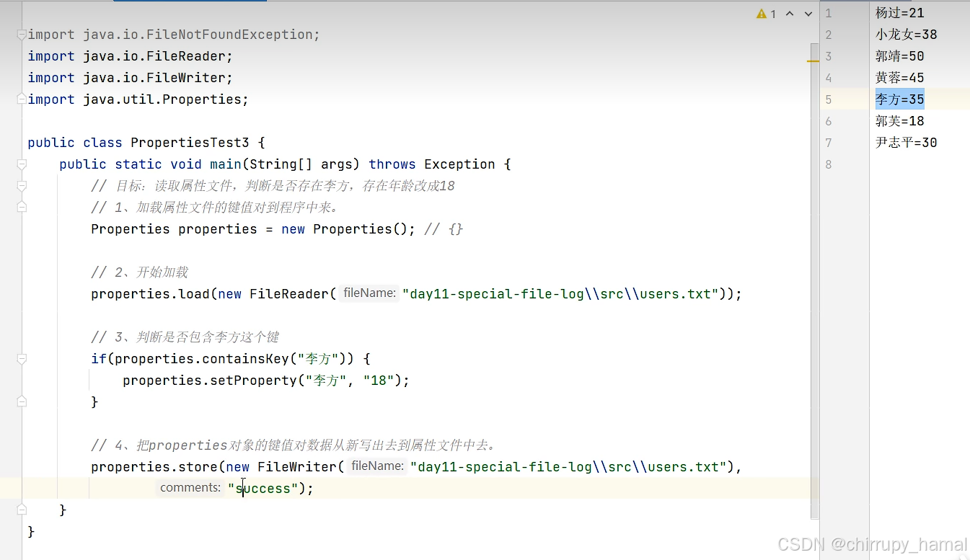Viewport: 970px width, 560px height.
Task: Click the comment 3、判断是否包含李方这个键
Action: [185, 337]
